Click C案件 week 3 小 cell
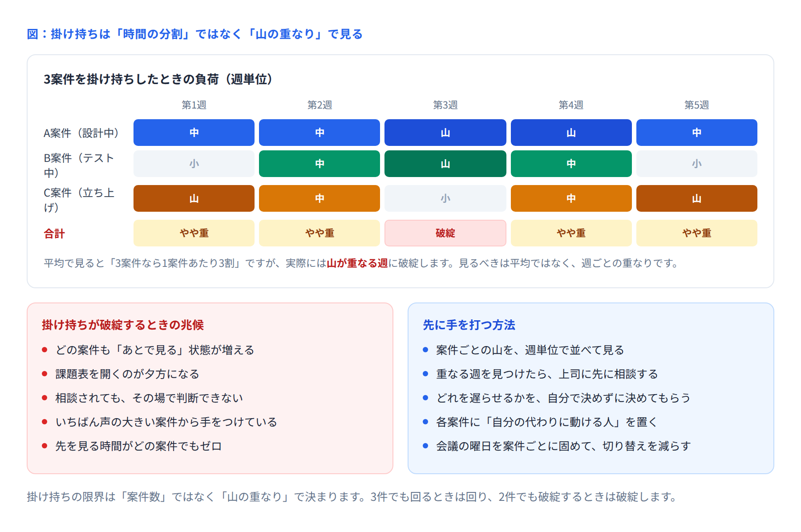 tap(445, 198)
